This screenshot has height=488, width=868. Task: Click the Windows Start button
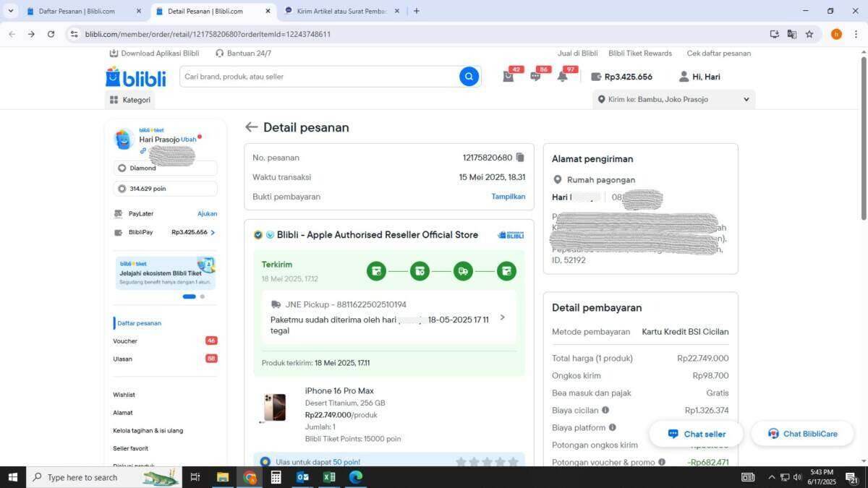point(12,477)
